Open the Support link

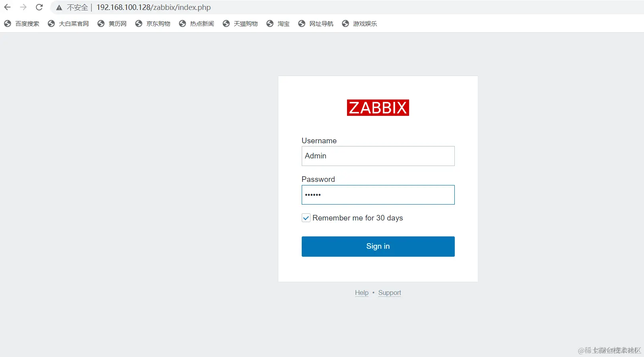click(x=390, y=293)
